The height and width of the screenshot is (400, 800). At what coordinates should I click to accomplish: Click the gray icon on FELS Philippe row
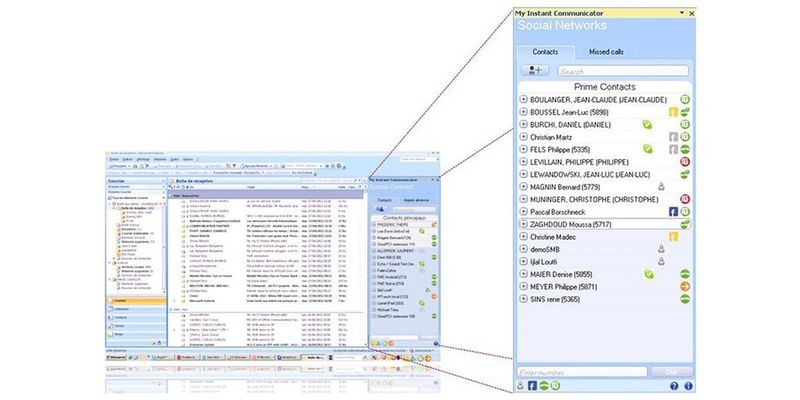[x=673, y=149]
